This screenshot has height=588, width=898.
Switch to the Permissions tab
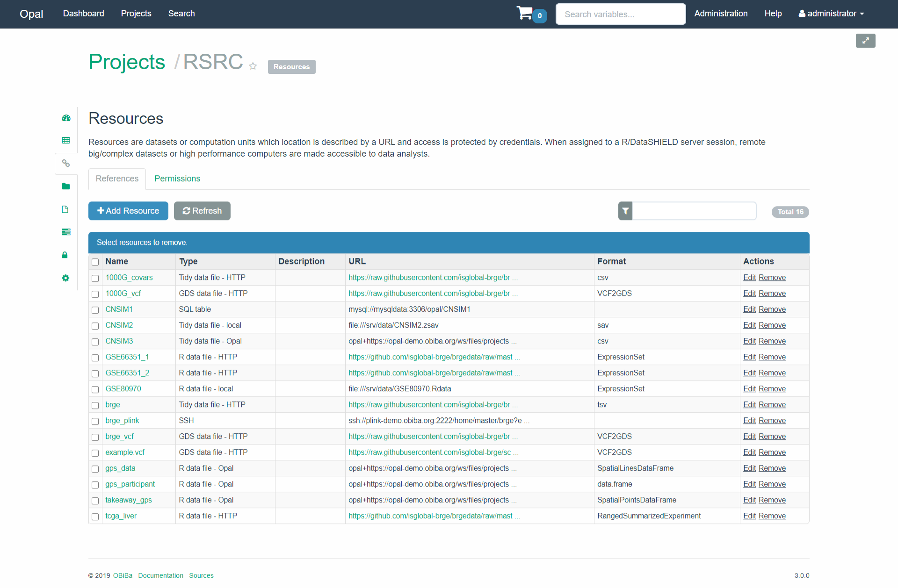[177, 178]
